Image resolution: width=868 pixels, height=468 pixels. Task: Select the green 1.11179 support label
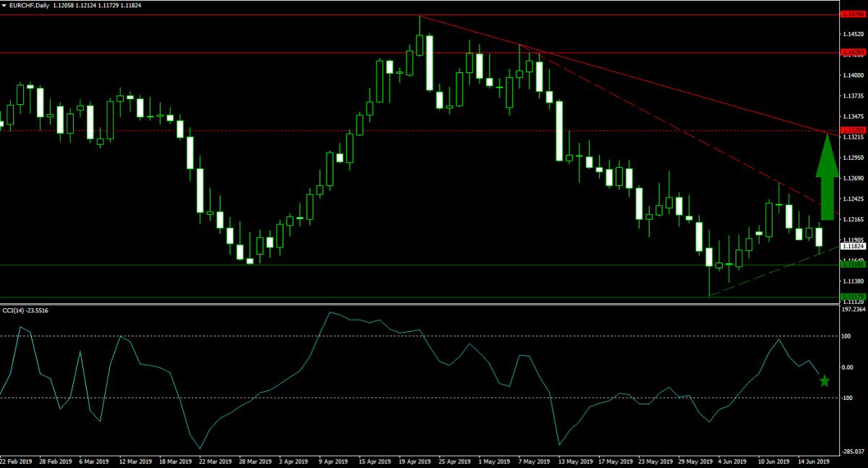pyautogui.click(x=850, y=297)
